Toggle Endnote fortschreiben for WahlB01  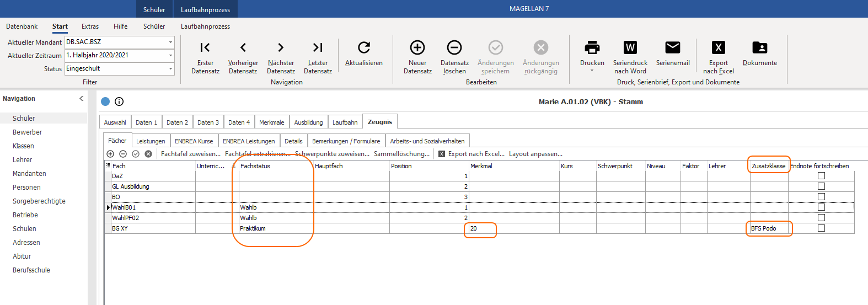821,207
